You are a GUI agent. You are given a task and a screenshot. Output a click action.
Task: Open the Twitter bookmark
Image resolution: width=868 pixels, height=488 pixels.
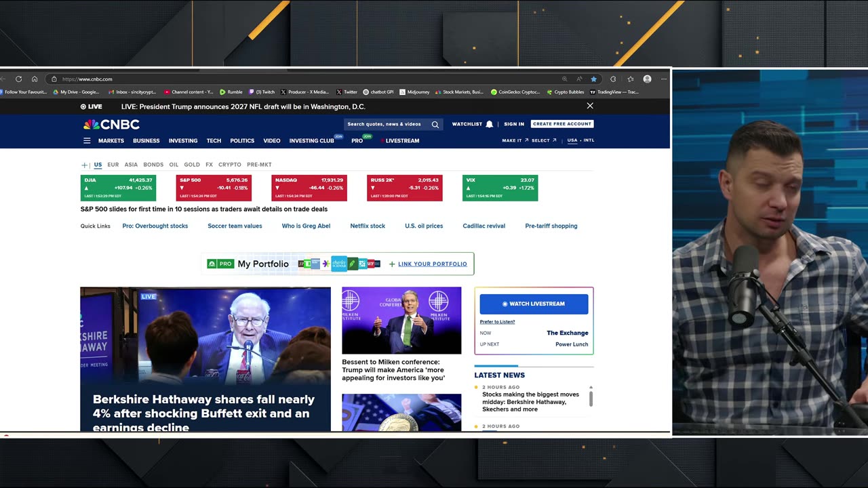[347, 92]
